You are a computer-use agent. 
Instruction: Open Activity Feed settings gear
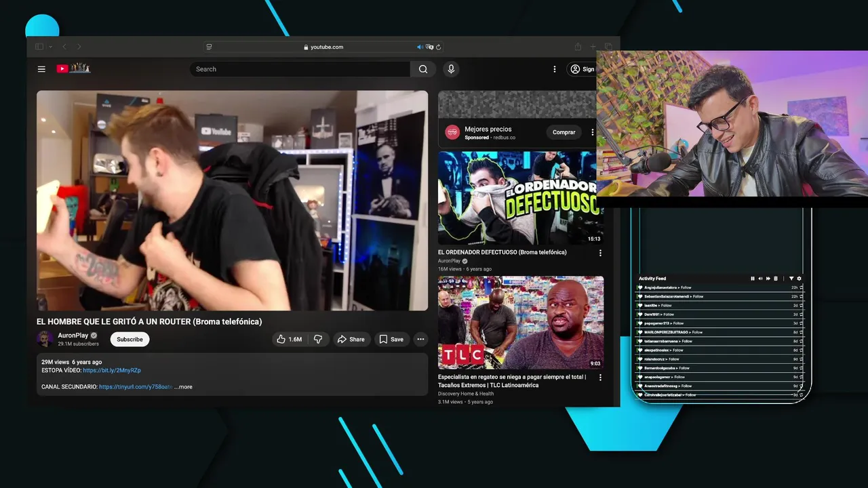tap(799, 279)
